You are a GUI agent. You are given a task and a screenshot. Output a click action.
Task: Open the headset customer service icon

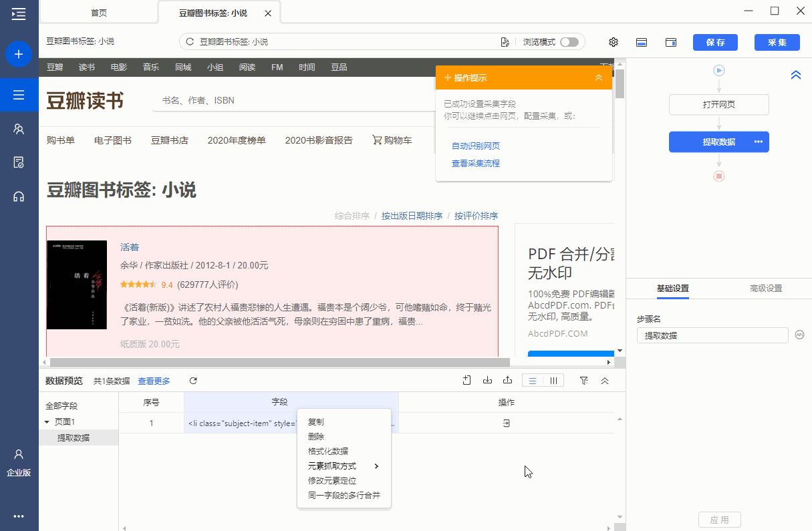tap(19, 196)
